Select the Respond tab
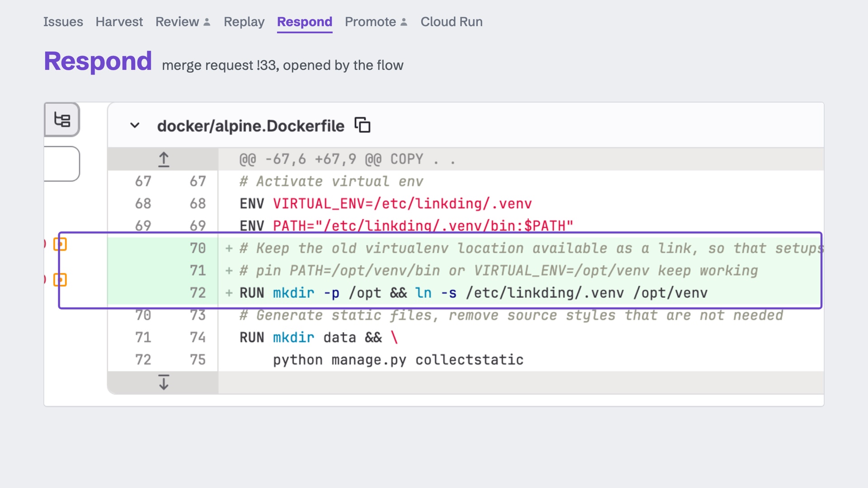The width and height of the screenshot is (868, 488). coord(305,22)
